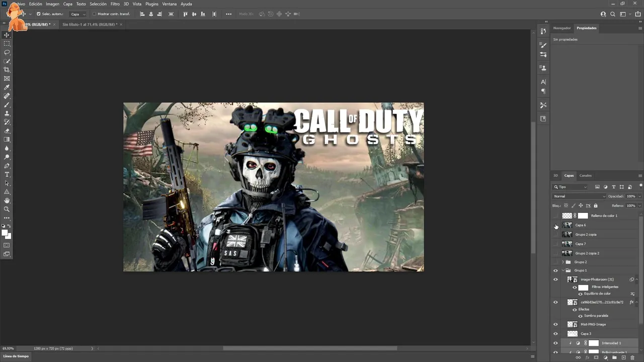Add layer style using fx icon at panel bottom
This screenshot has width=644, height=362.
tap(587, 358)
